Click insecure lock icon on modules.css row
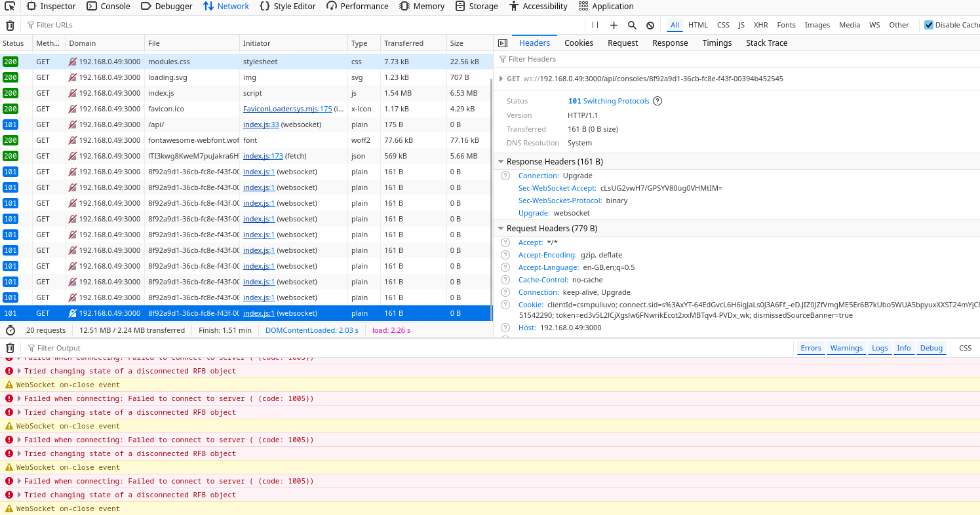Image resolution: width=980 pixels, height=515 pixels. (73, 62)
